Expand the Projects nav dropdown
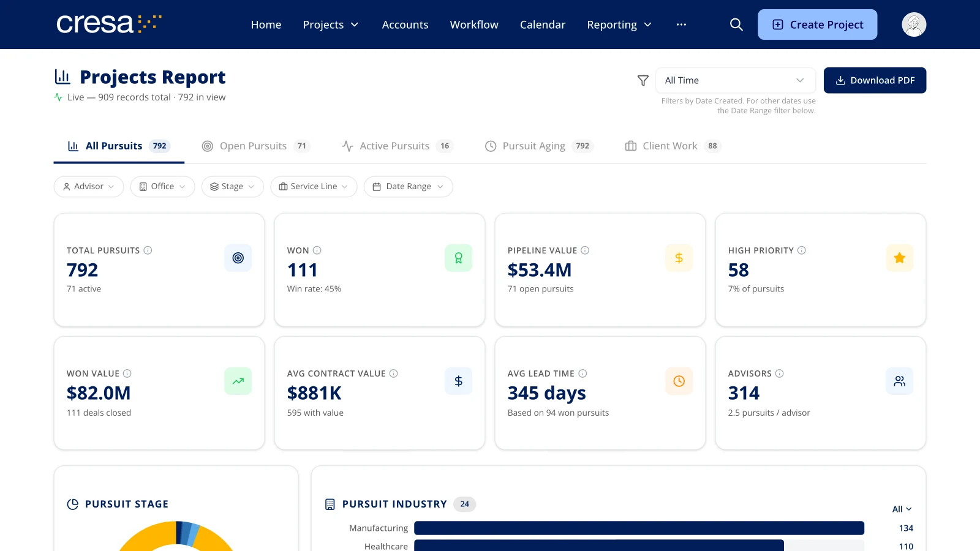980x551 pixels. (331, 24)
